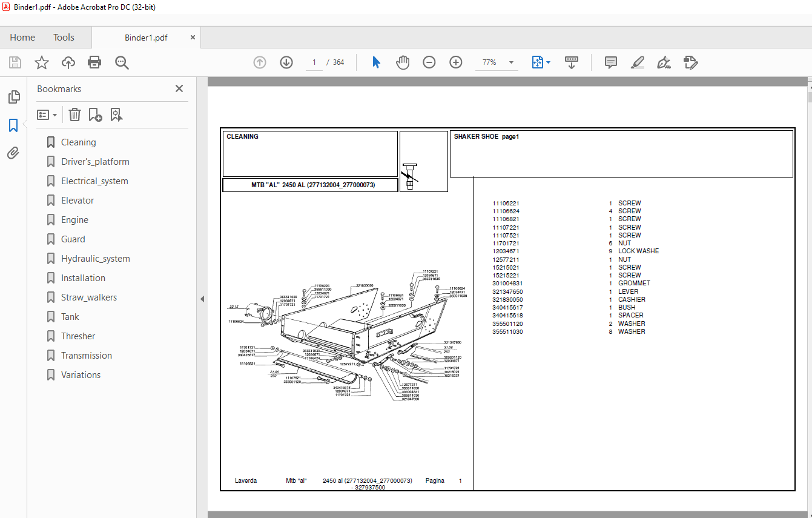Jump to the Transmission bookmark
This screenshot has height=518, width=812.
87,356
